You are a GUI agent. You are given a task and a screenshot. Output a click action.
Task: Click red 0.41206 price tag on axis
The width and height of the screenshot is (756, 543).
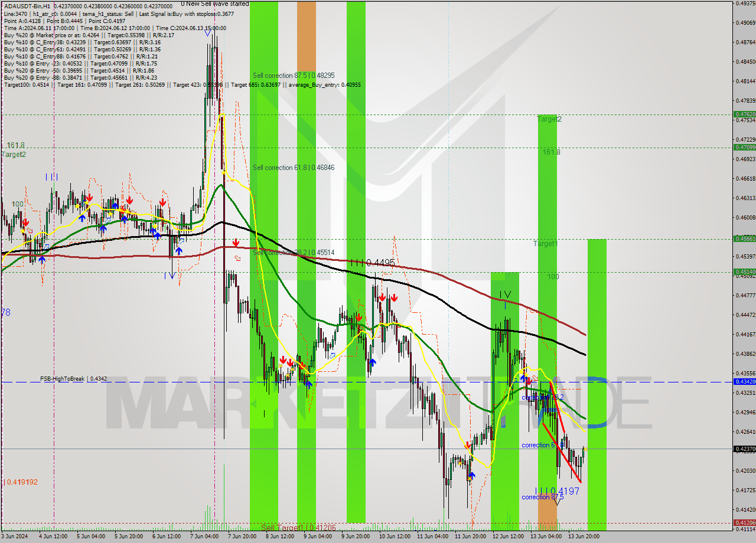click(x=744, y=522)
